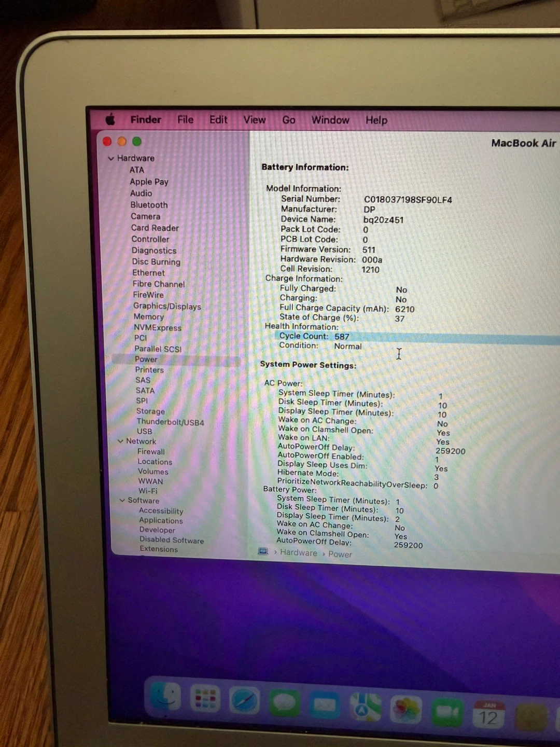The height and width of the screenshot is (747, 560).
Task: Open the Edit menu
Action: coord(218,120)
